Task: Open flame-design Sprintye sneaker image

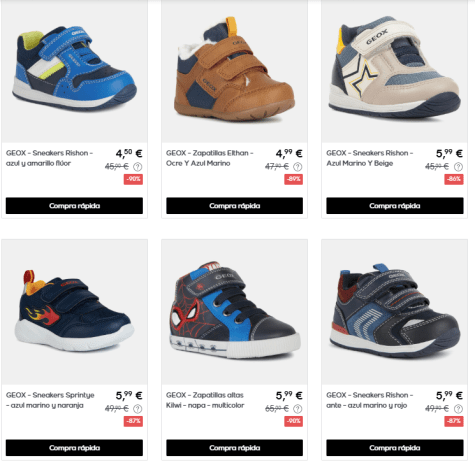Action: click(74, 312)
